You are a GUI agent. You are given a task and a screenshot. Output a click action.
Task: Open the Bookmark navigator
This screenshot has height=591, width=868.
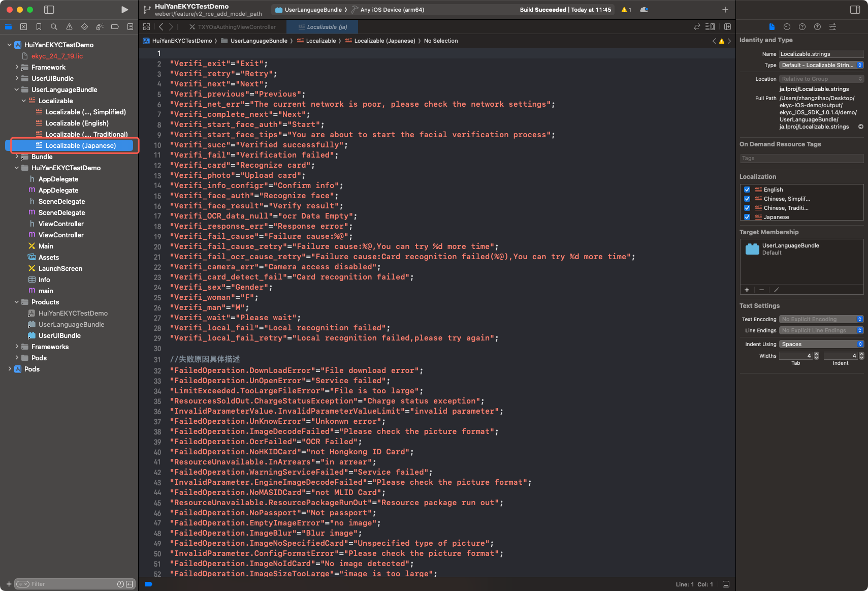(39, 27)
